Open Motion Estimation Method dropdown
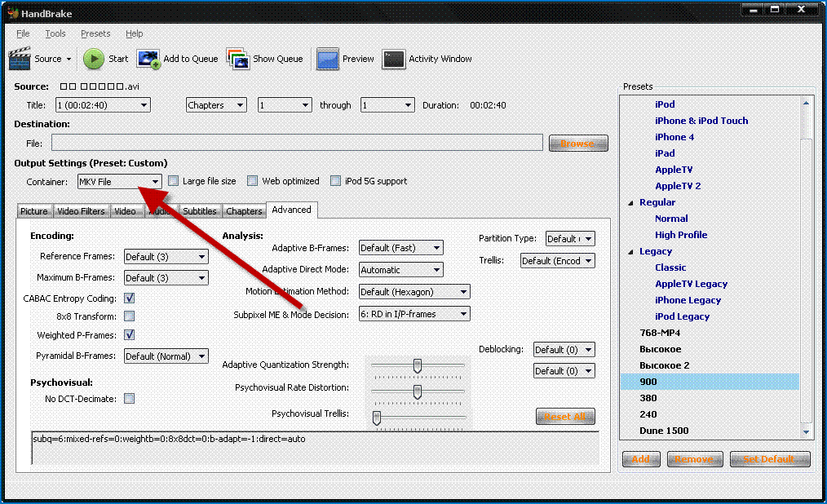Image resolution: width=827 pixels, height=504 pixels. 414,291
